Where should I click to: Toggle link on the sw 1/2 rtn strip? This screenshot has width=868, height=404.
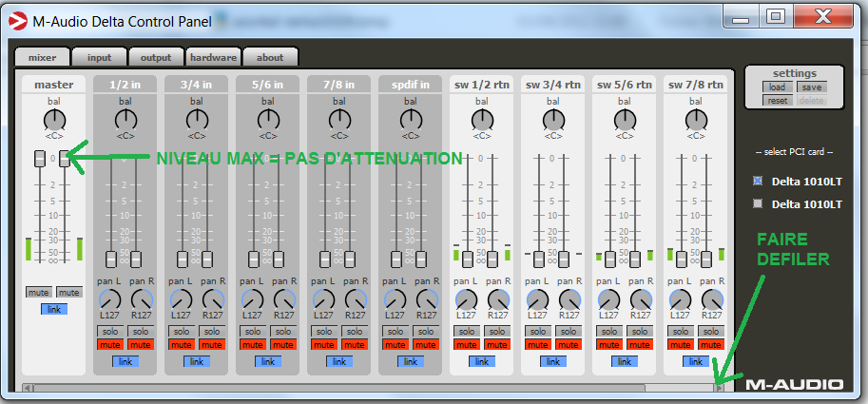point(482,361)
